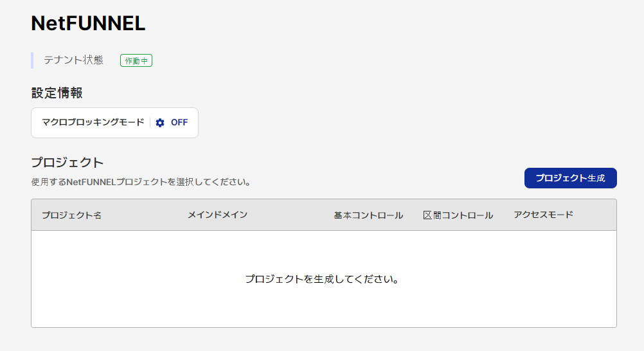Click the プロジェクト生成 button
The height and width of the screenshot is (351, 644).
(570, 178)
